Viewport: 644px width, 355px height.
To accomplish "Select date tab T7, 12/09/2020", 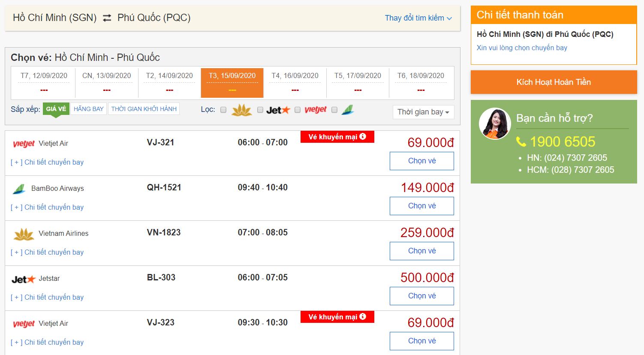I will 44,82.
